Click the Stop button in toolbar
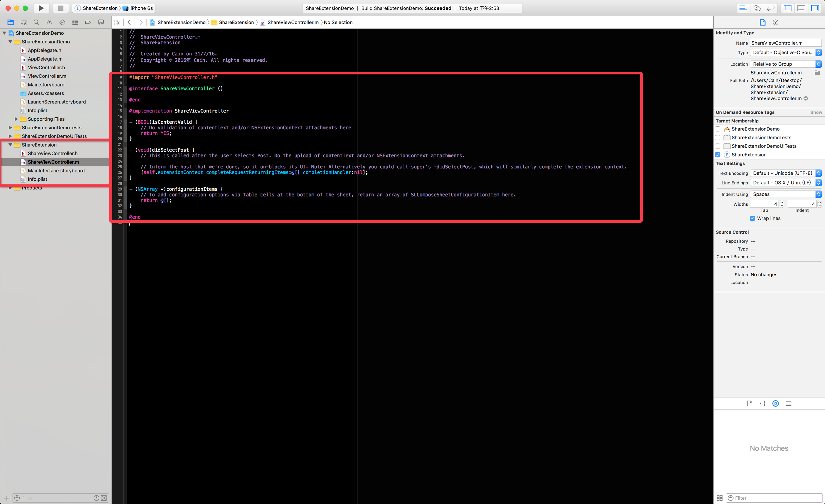The height and width of the screenshot is (504, 825). [61, 8]
